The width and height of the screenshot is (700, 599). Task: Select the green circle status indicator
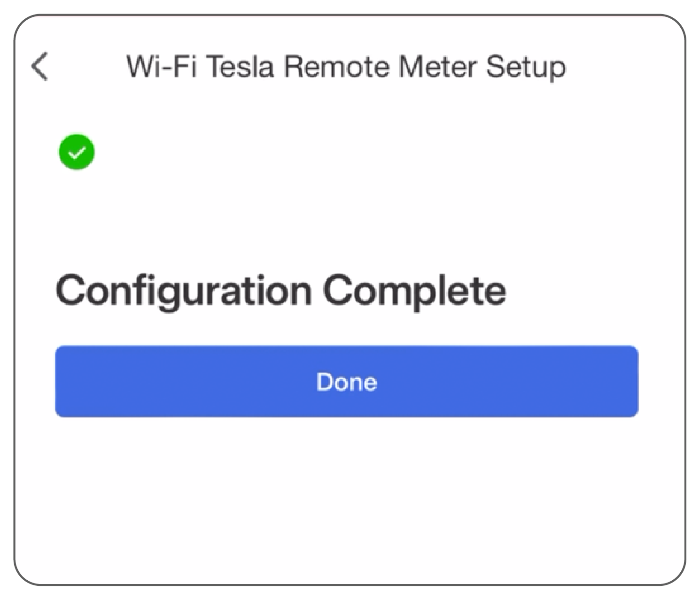point(77,152)
